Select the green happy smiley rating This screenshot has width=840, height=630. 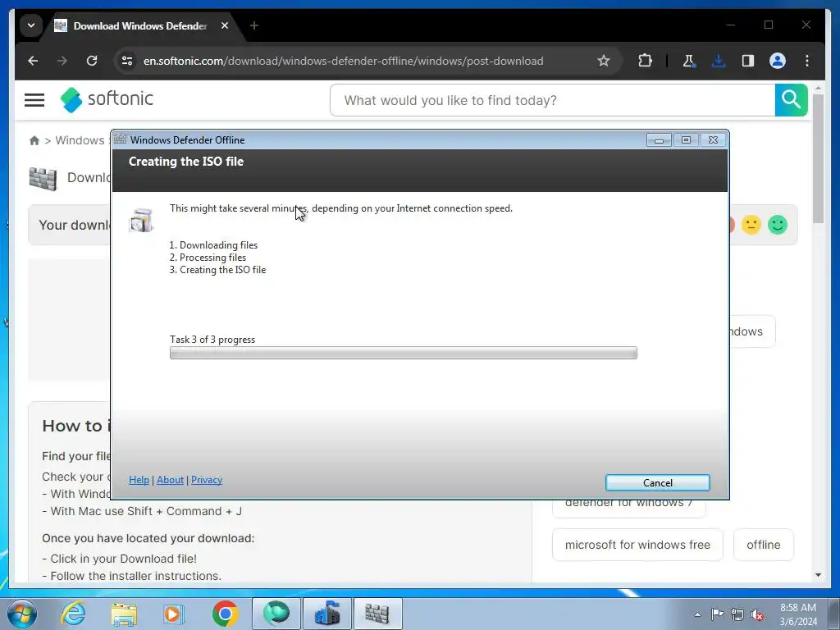click(x=778, y=225)
